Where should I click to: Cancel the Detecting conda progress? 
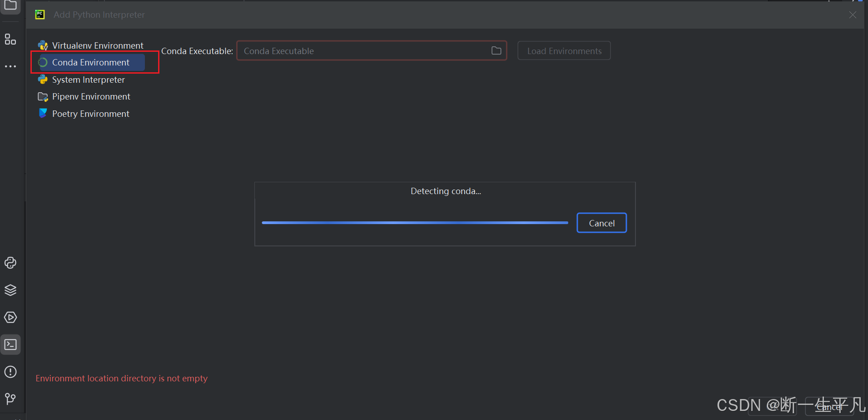(601, 223)
